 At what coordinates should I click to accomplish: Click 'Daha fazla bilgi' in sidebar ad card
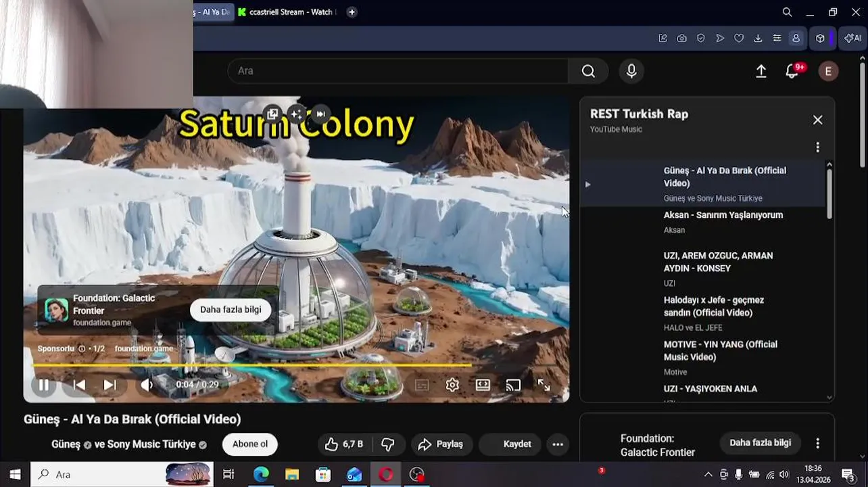(760, 442)
